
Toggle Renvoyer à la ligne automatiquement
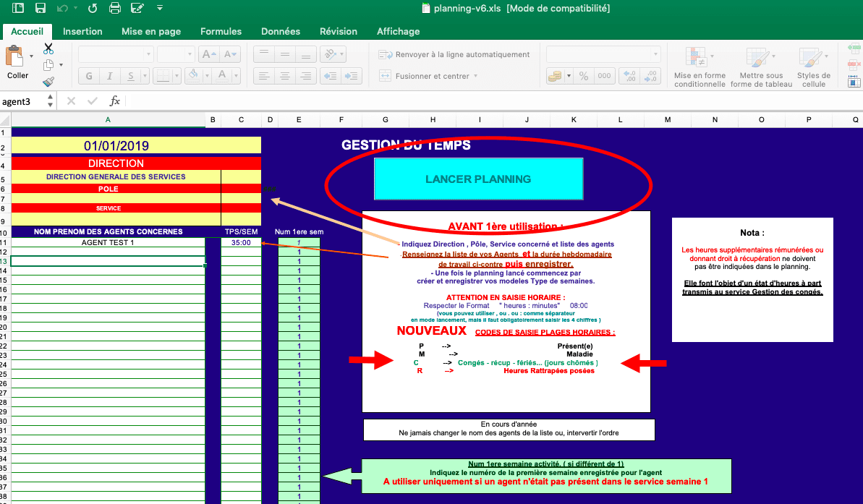point(454,54)
